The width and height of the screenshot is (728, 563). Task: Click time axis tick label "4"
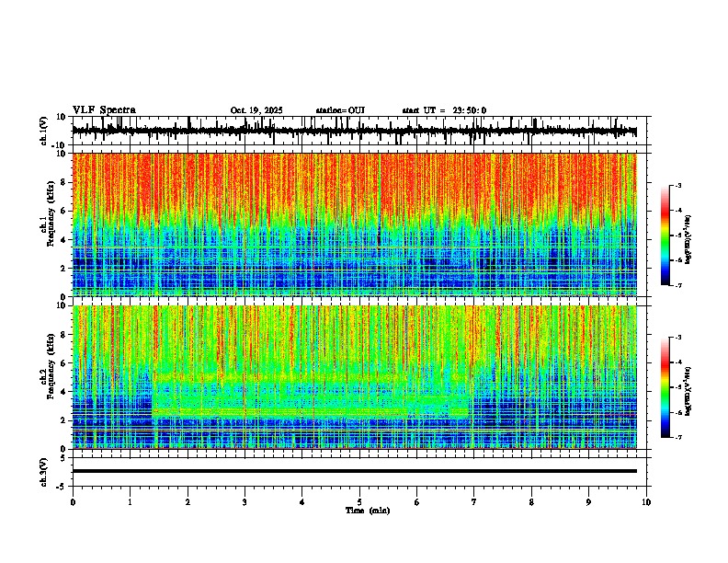(301, 502)
